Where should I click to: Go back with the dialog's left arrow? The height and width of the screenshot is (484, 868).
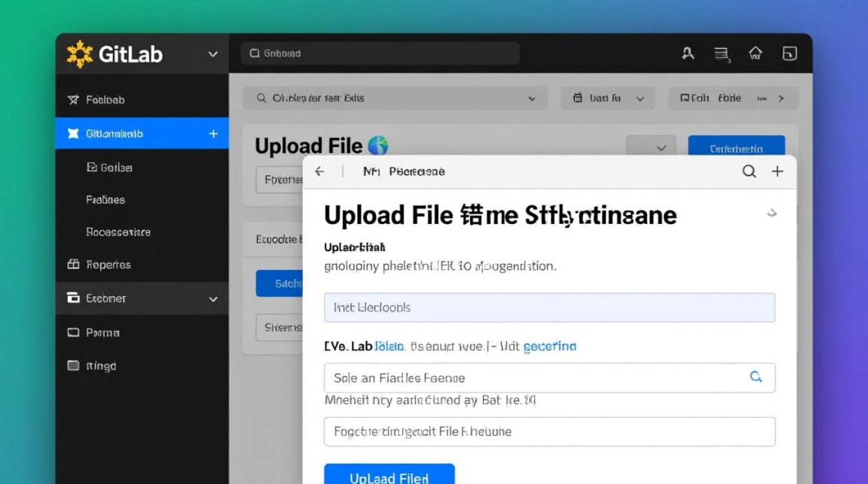point(319,172)
